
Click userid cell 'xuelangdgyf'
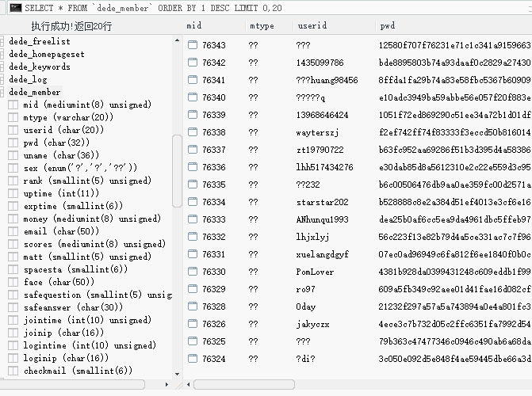323,254
